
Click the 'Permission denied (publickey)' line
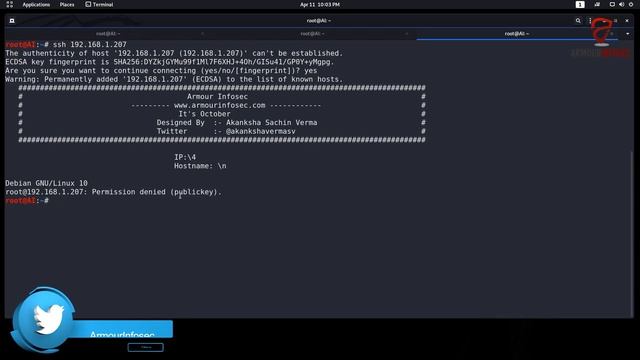click(113, 192)
